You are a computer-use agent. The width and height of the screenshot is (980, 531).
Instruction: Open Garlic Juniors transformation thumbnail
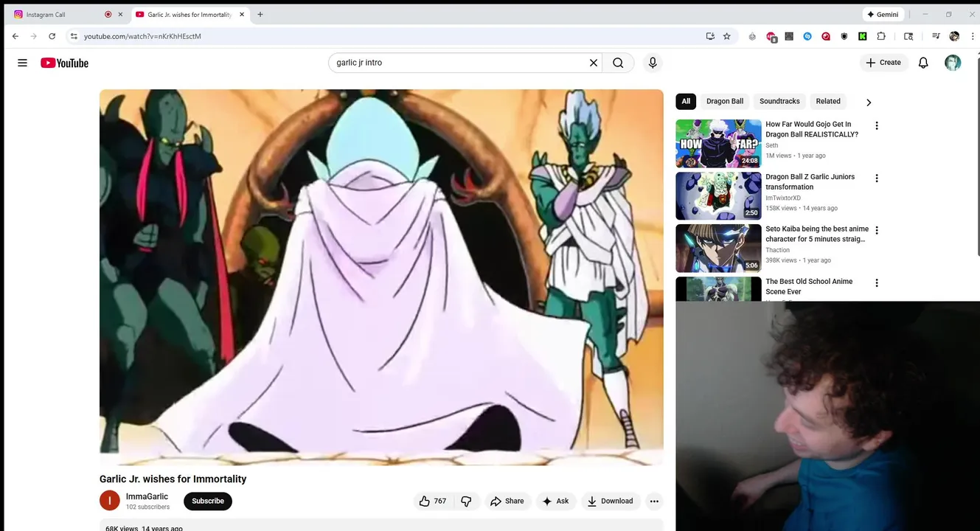click(718, 196)
